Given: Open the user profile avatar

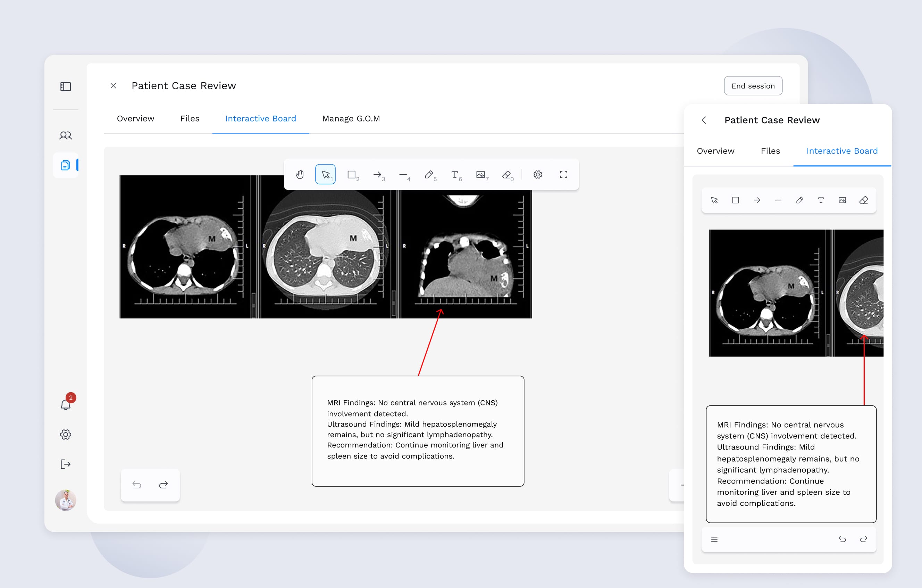Looking at the screenshot, I should pyautogui.click(x=66, y=500).
